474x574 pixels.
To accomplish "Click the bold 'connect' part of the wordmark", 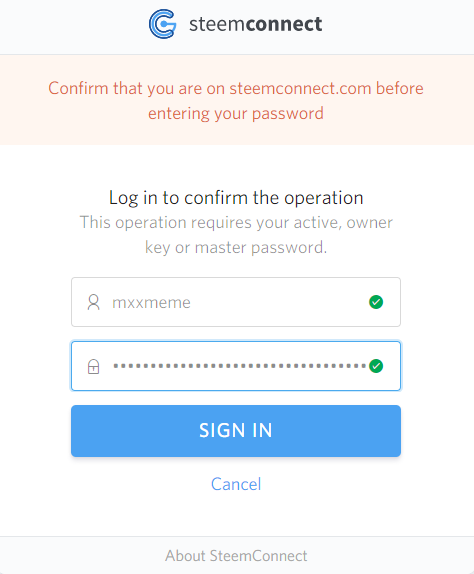I will 284,24.
